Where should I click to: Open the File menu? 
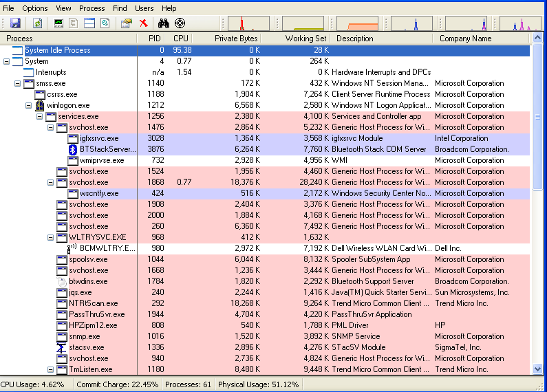tap(9, 8)
